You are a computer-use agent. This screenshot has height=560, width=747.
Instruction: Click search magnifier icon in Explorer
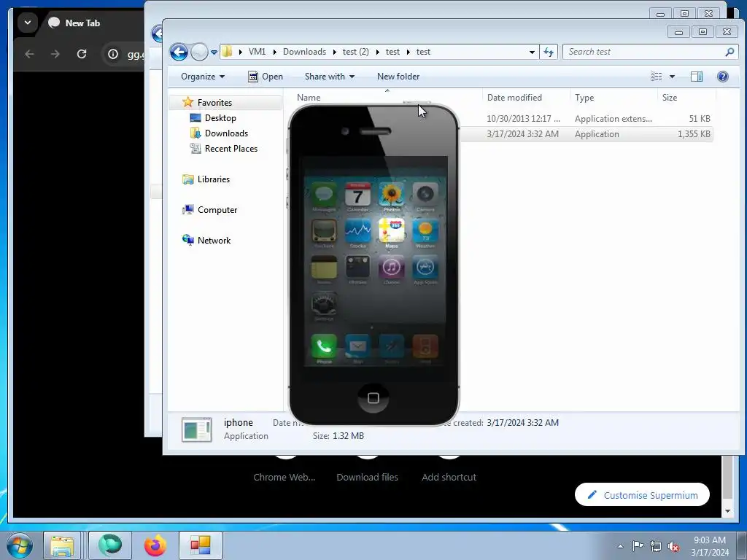pyautogui.click(x=729, y=52)
